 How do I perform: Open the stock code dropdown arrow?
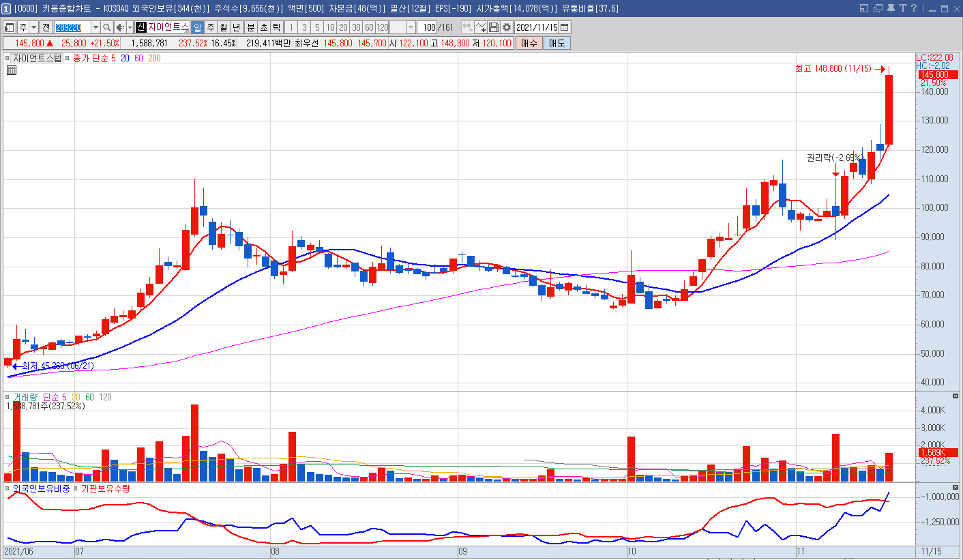pos(95,27)
